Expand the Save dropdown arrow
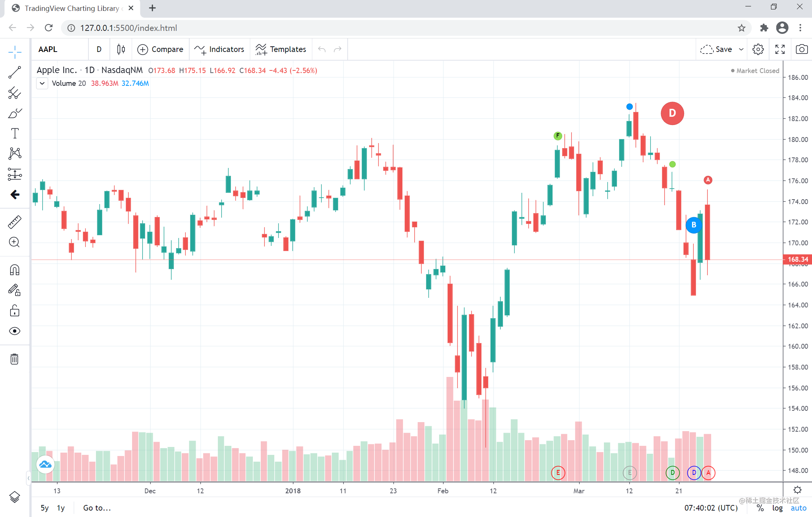812x517 pixels. pos(741,49)
